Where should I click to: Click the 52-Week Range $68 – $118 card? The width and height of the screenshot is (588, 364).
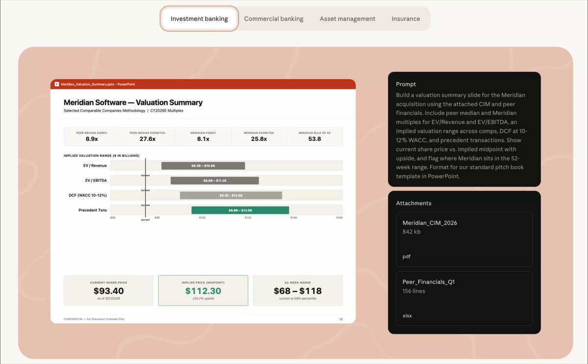[298, 291]
